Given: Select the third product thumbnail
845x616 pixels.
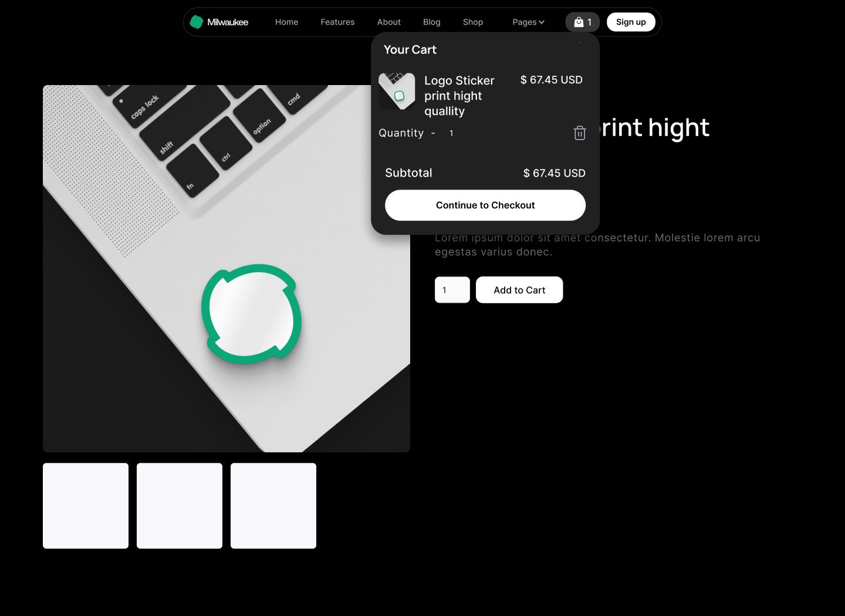Looking at the screenshot, I should (x=273, y=506).
